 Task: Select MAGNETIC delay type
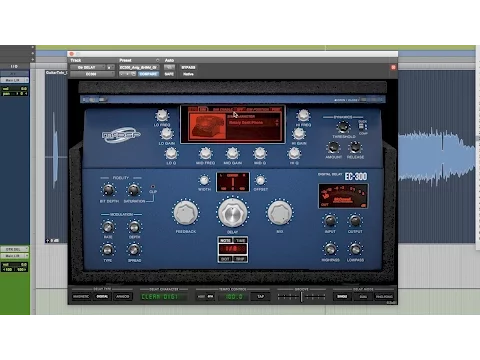[x=81, y=296]
